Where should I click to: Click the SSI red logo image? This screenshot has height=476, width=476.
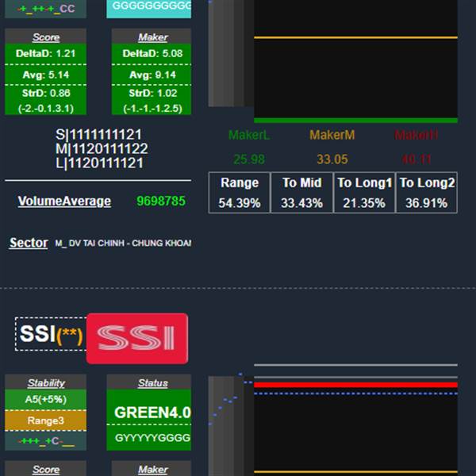[x=137, y=338]
